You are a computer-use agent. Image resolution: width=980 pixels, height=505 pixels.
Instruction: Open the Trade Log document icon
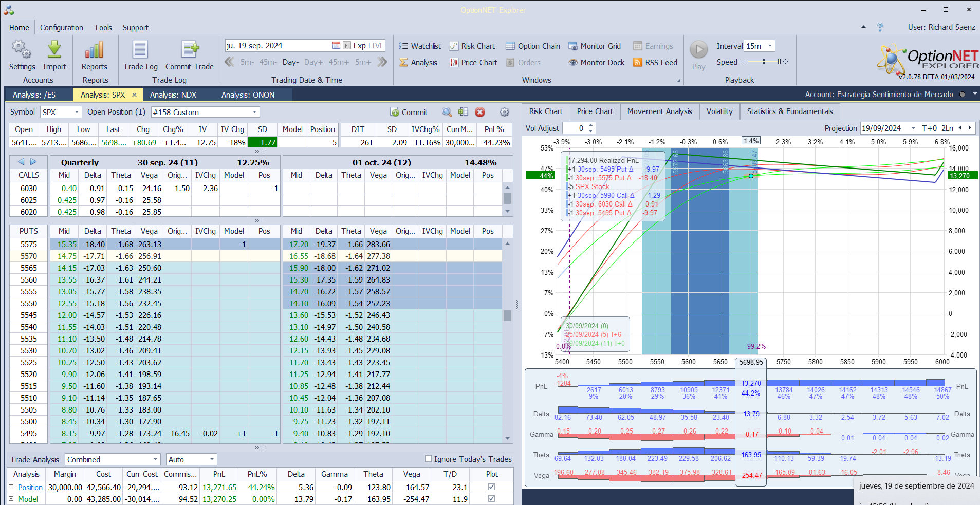(140, 50)
